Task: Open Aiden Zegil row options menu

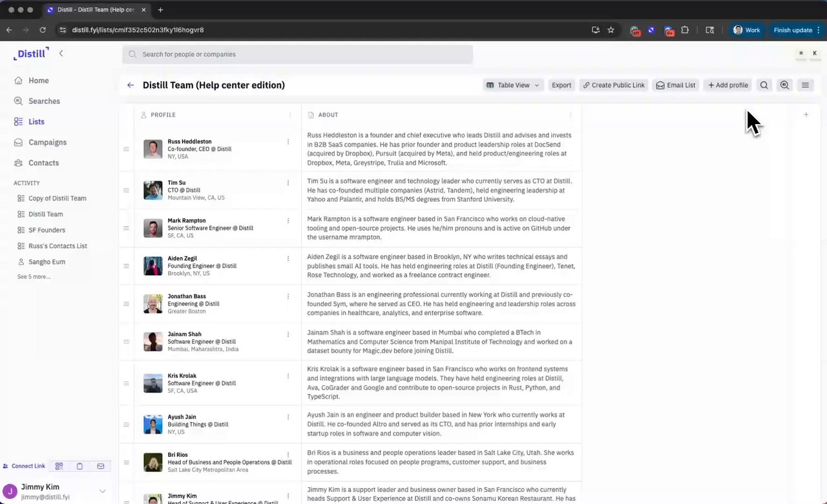Action: tap(288, 258)
